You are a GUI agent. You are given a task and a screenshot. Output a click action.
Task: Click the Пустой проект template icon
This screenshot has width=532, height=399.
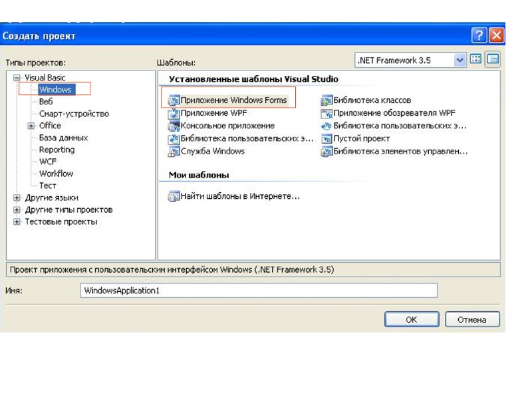(327, 139)
